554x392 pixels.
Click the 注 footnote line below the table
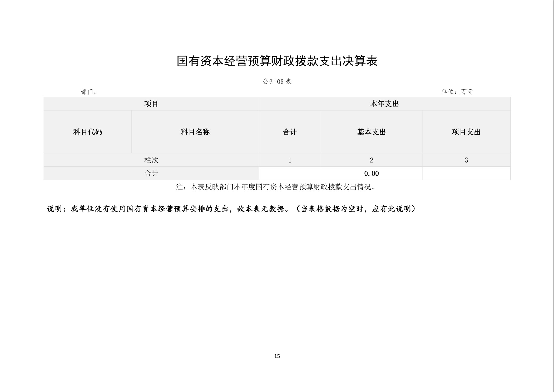coord(276,187)
